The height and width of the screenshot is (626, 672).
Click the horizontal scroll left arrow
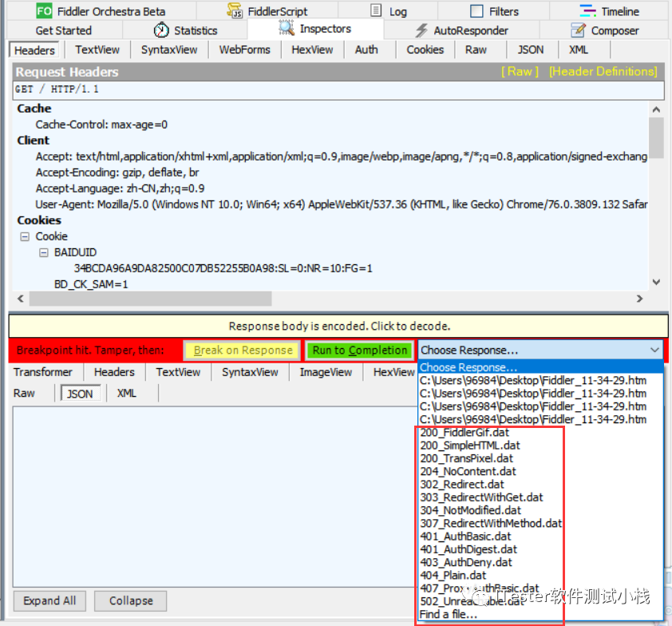coord(21,299)
